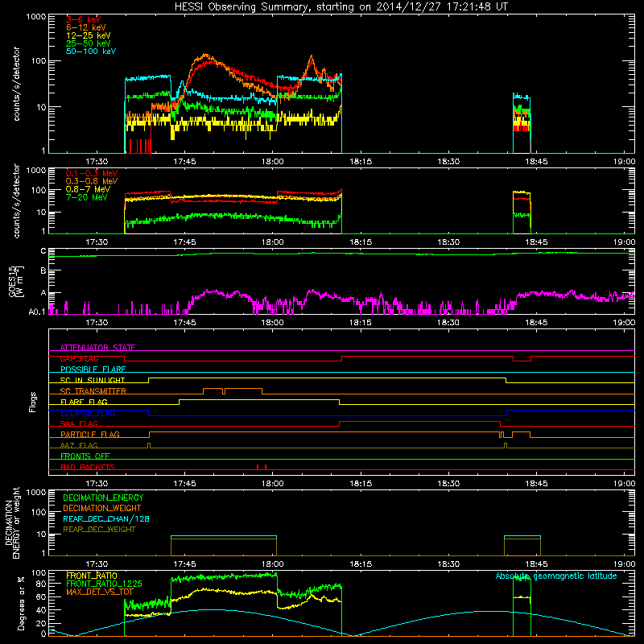
Task: Select the 25-50 keV legend label
Action: coord(89,43)
